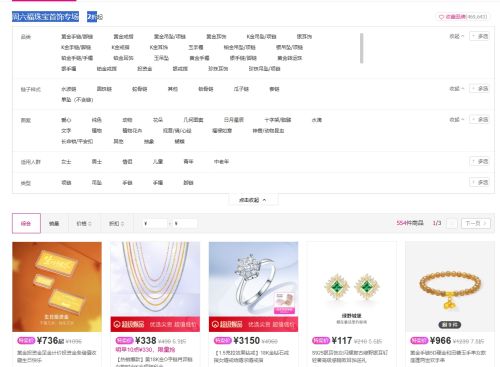
Task: Filter audience by 中老年
Action: tap(221, 162)
